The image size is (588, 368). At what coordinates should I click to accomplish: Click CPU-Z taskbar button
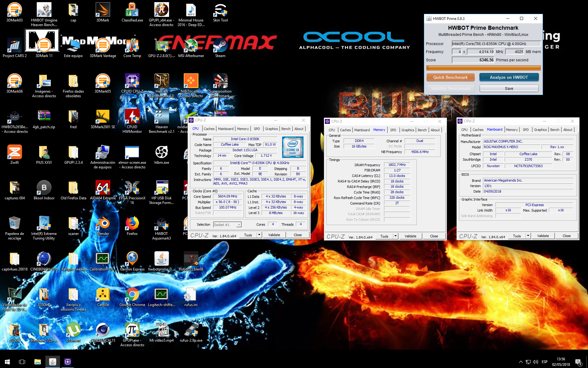click(x=67, y=362)
